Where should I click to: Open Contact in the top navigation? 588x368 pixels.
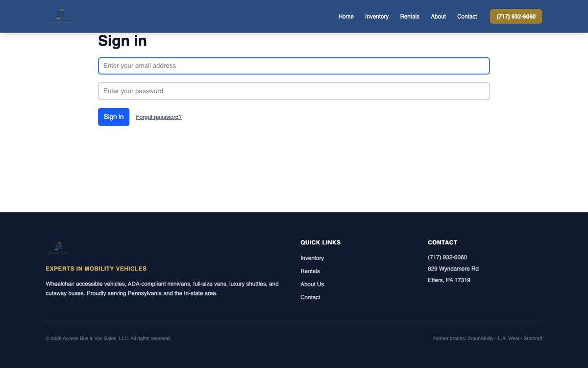pos(467,16)
